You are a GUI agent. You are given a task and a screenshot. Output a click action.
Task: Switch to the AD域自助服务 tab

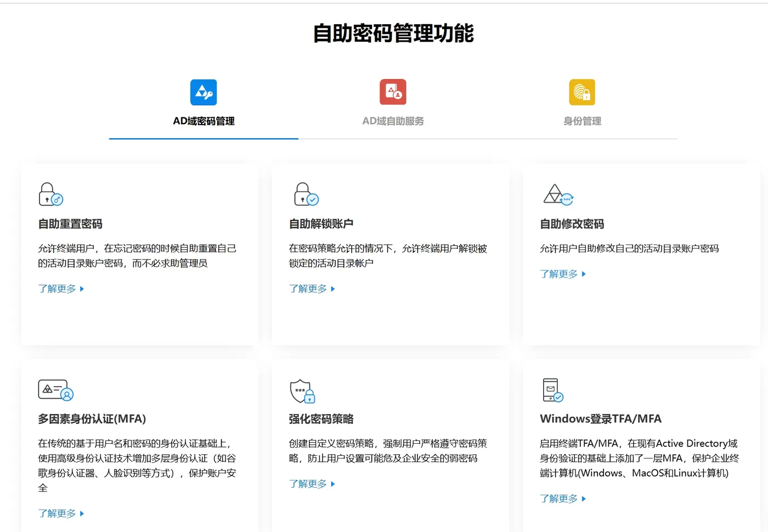point(393,121)
